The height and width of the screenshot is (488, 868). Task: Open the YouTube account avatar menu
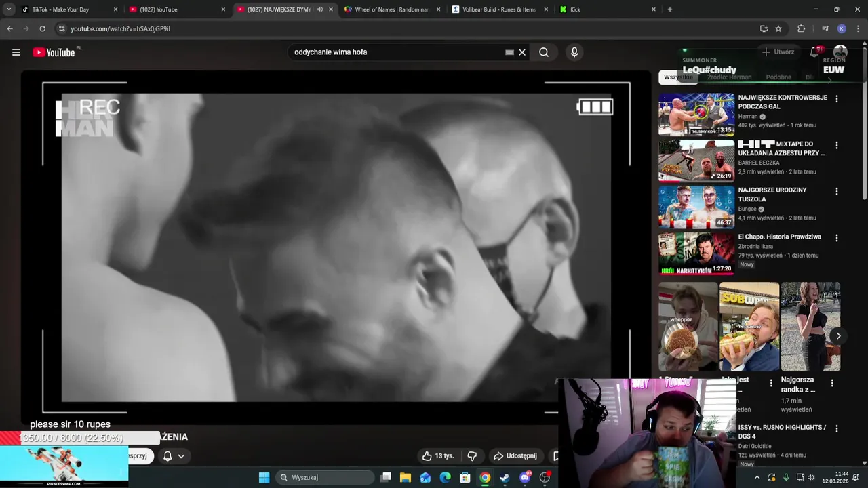pos(840,52)
